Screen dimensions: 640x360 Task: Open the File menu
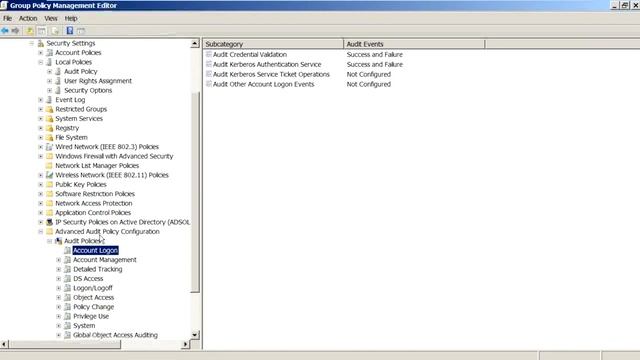[x=7, y=18]
